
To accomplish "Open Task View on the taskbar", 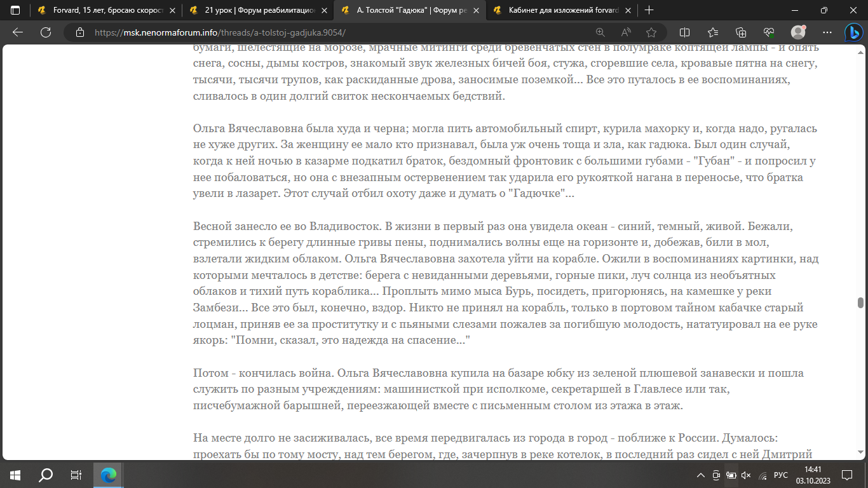I will [76, 475].
